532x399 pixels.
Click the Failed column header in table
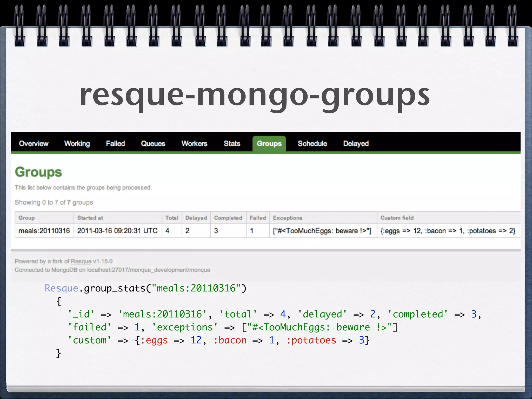[x=258, y=218]
